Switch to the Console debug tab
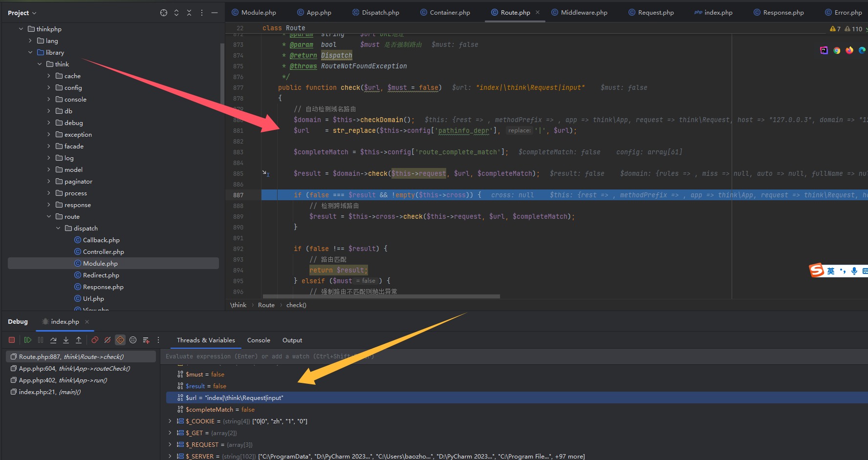The height and width of the screenshot is (460, 868). tap(259, 340)
